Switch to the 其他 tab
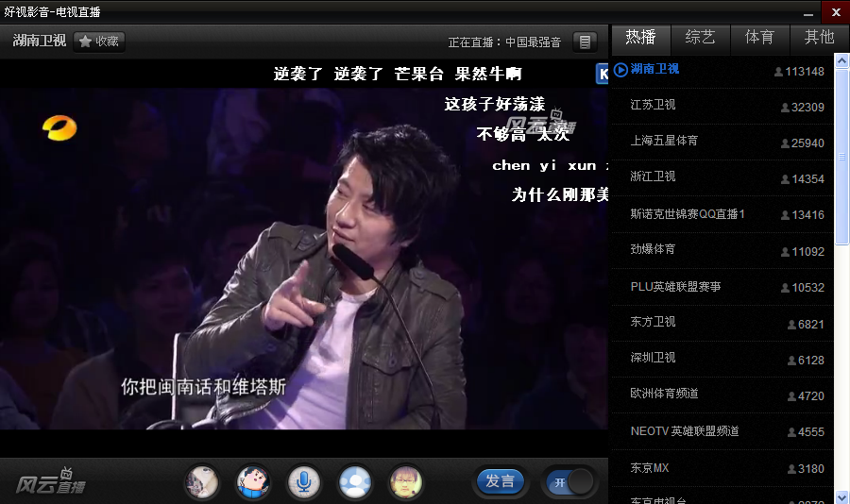850x504 pixels. point(819,38)
